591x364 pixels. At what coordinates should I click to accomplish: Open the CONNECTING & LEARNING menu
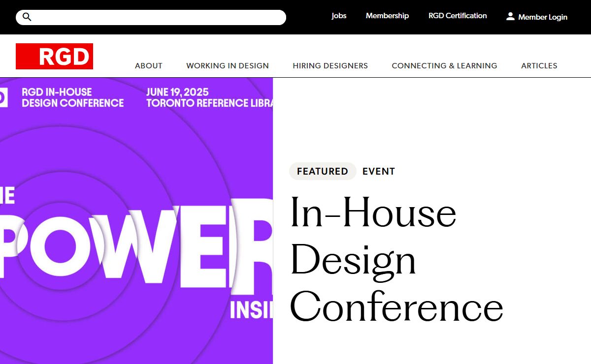tap(445, 65)
